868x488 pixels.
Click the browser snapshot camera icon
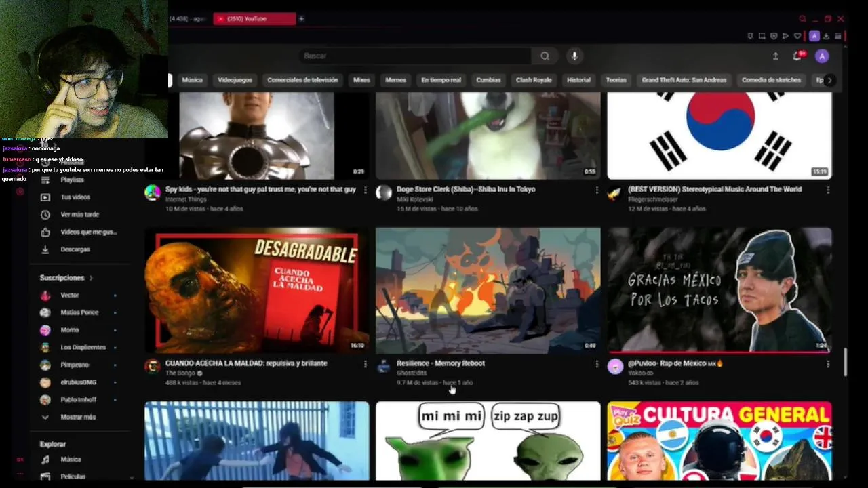pyautogui.click(x=762, y=36)
